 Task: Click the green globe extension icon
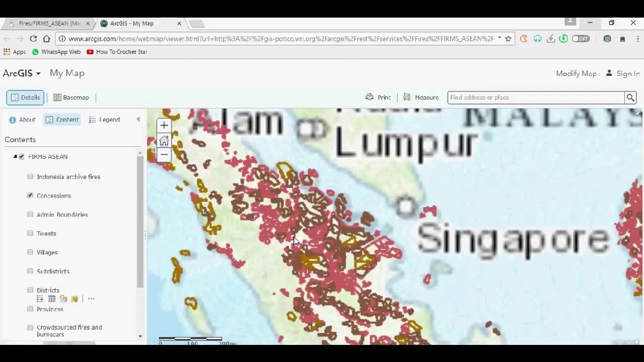point(607,39)
